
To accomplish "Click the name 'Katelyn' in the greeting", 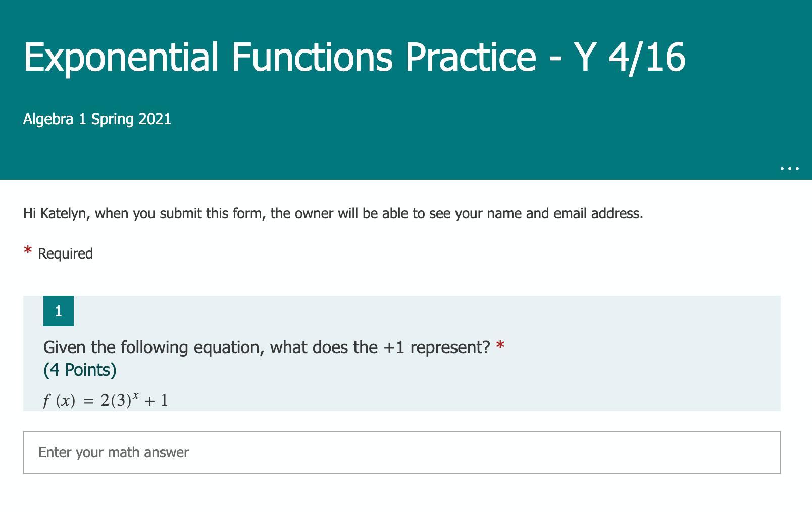I will coord(63,214).
